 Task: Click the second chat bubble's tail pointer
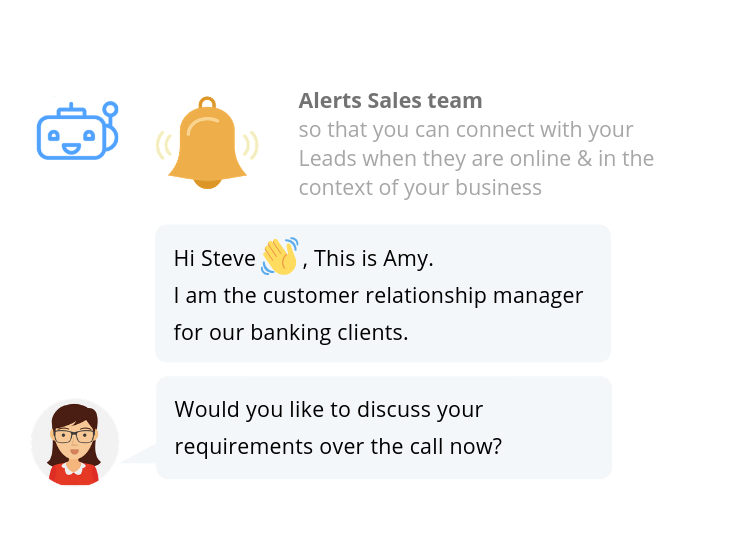click(x=143, y=454)
